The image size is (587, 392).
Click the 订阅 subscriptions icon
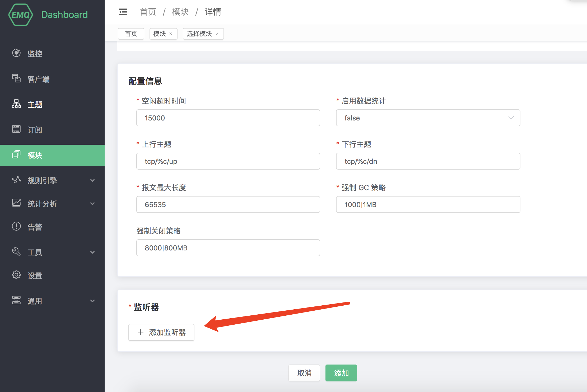point(16,129)
